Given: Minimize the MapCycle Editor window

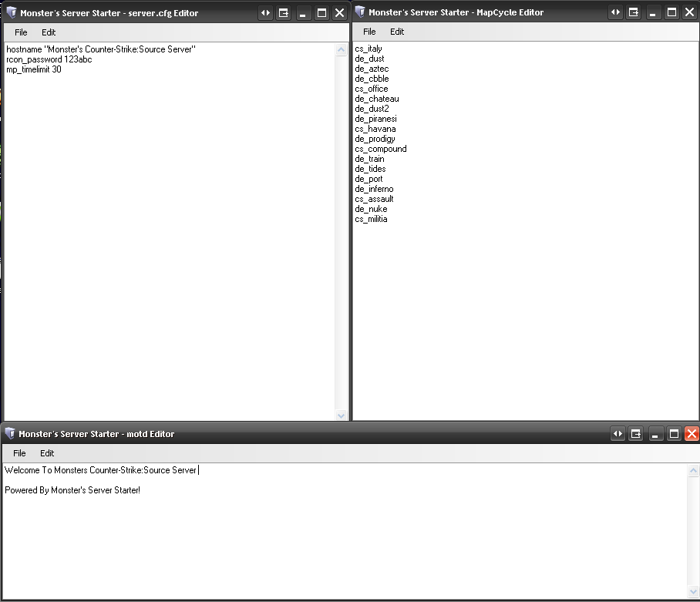Looking at the screenshot, I should click(x=653, y=12).
